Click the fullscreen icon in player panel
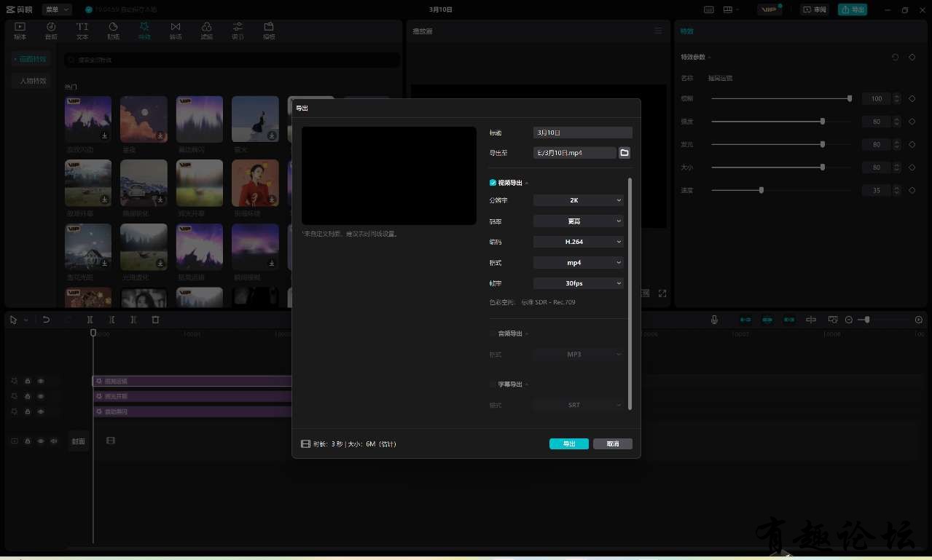The width and height of the screenshot is (932, 560). click(662, 293)
